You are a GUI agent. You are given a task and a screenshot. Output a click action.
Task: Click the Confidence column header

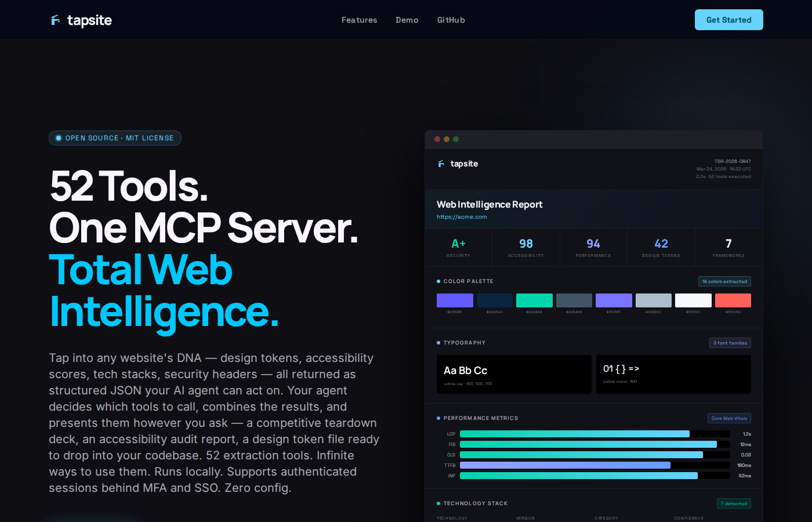coord(689,519)
